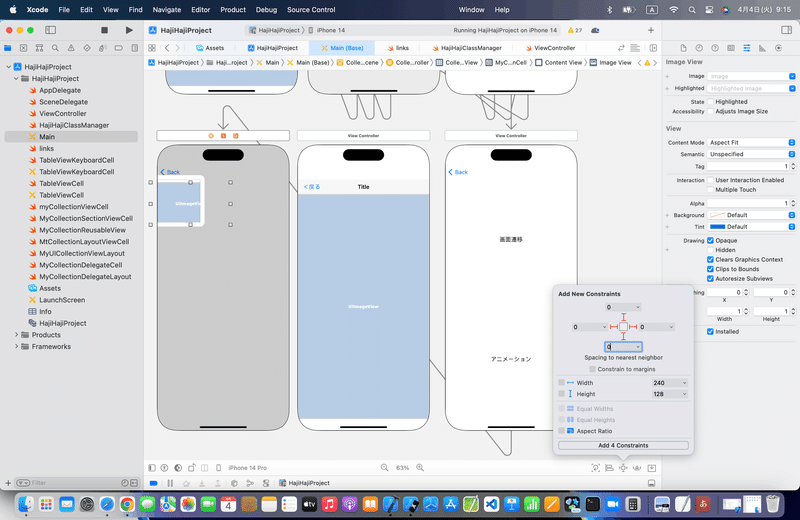
Task: Open the breakpoint navigator
Action: pos(118,48)
